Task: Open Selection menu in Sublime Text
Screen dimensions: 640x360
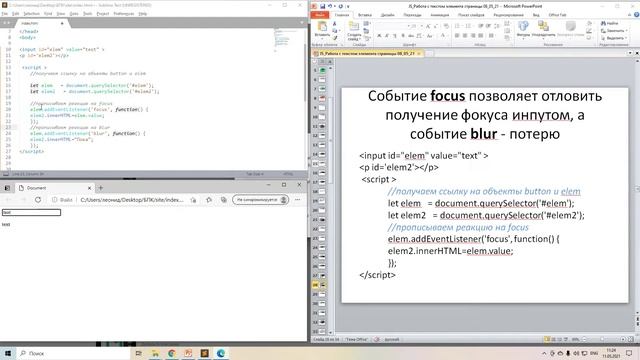Action: (x=31, y=13)
